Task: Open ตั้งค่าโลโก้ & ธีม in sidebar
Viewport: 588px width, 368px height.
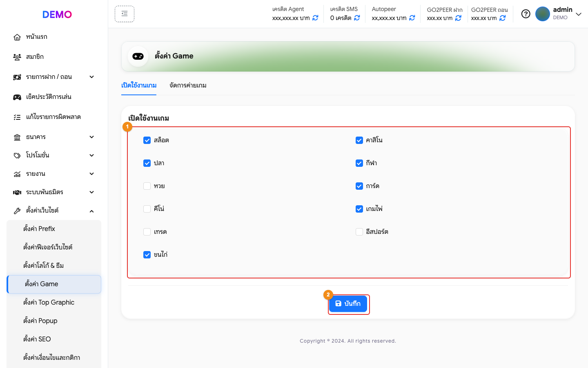Action: coord(54,266)
